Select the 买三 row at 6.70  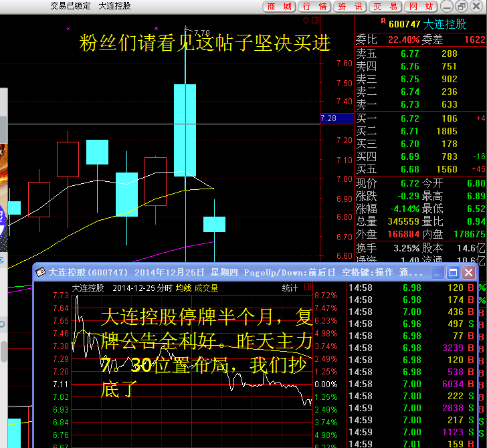[420, 144]
